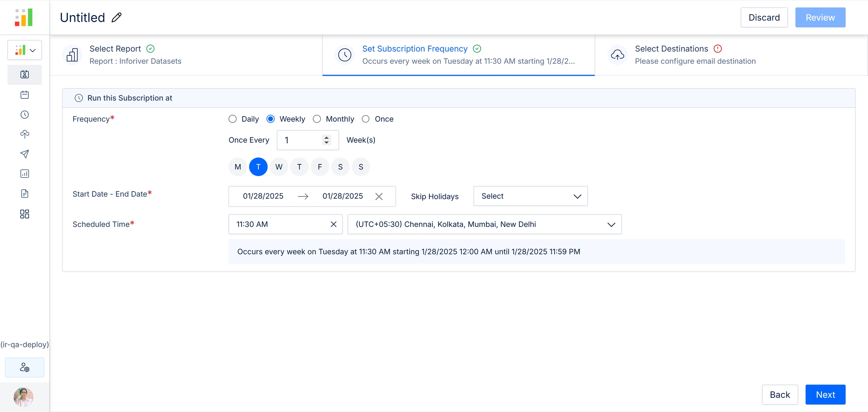Open the calendar icon in the sidebar
This screenshot has height=412, width=868.
tap(24, 95)
